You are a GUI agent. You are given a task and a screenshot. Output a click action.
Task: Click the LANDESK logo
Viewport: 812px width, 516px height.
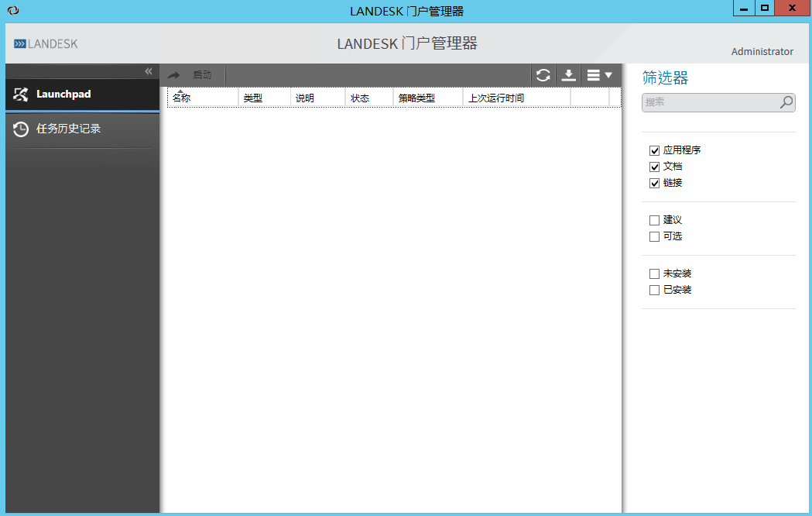click(x=46, y=44)
